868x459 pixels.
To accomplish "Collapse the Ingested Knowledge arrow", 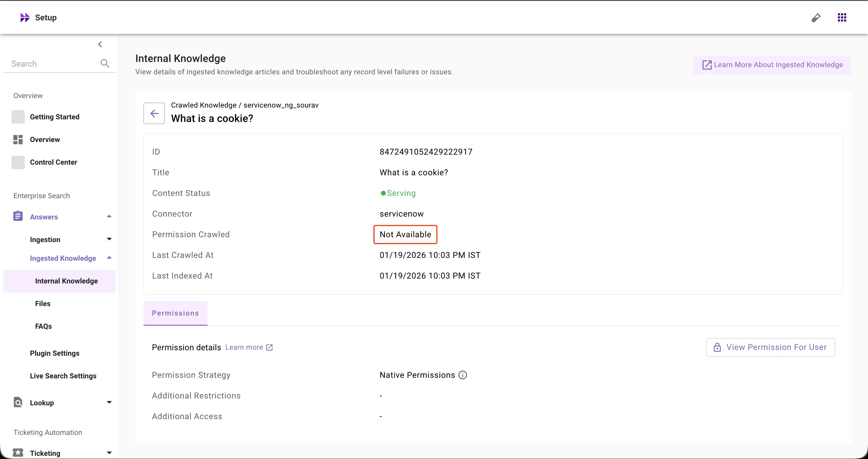I will (x=109, y=258).
